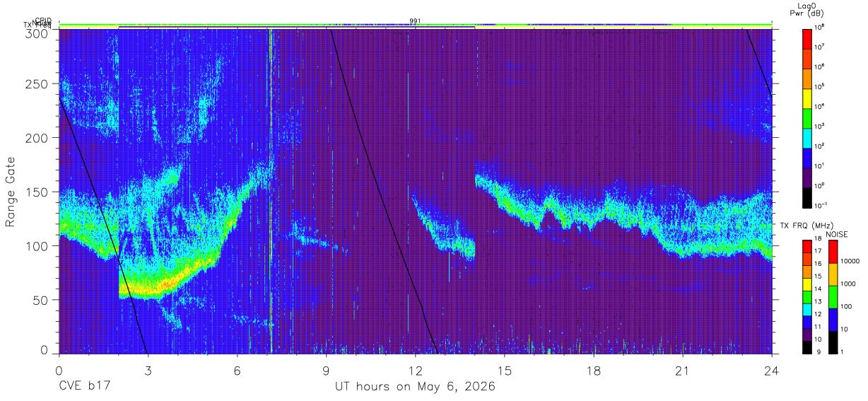868x401 pixels.
Task: Click the cyan segment of the Lag0 Pwr colorbar
Action: pyautogui.click(x=807, y=138)
